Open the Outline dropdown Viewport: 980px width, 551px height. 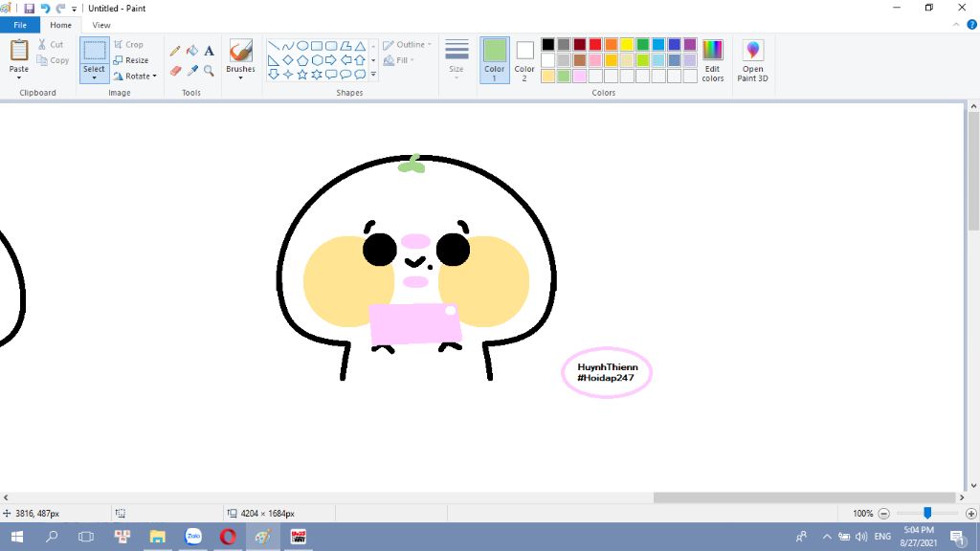coord(407,45)
